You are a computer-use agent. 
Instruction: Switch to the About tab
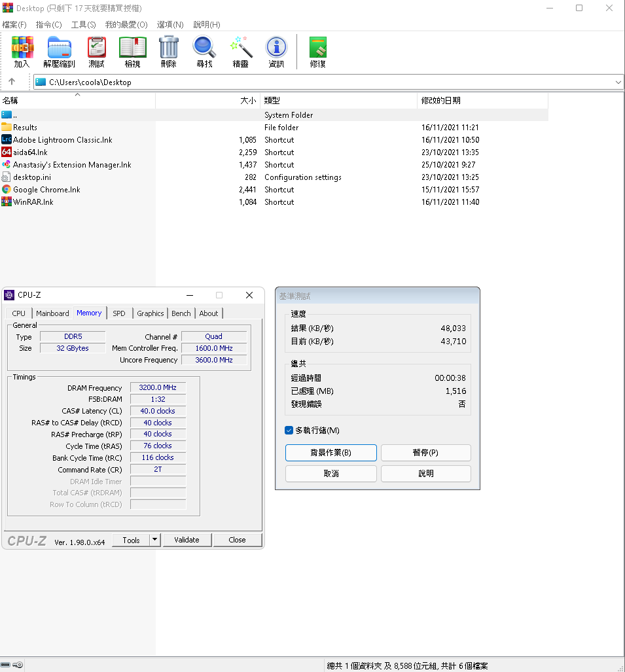[x=209, y=313]
